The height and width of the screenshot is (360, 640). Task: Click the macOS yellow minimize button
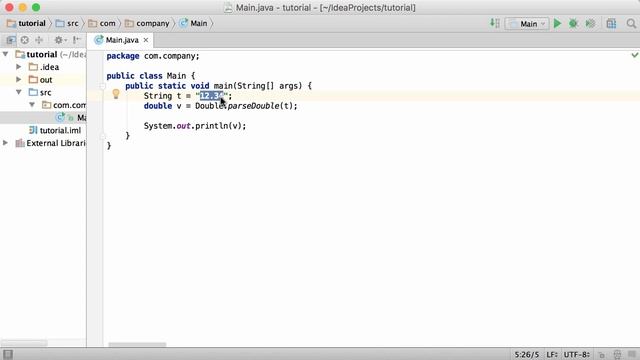click(23, 7)
